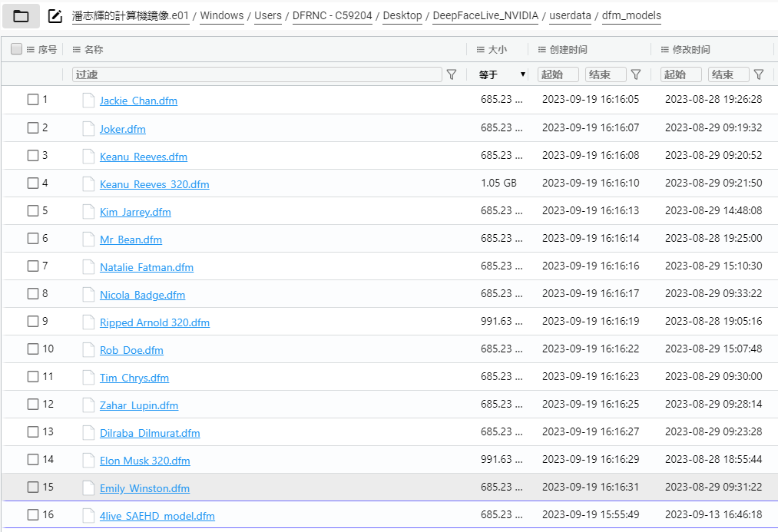Open the Windows breadcrumb folder
Screen dimensions: 778x532
coord(222,16)
